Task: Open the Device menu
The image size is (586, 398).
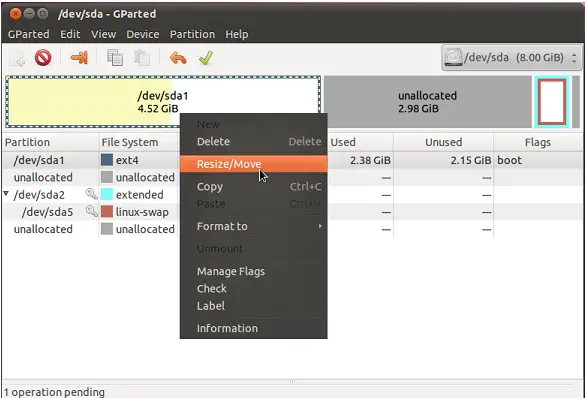Action: coord(143,34)
